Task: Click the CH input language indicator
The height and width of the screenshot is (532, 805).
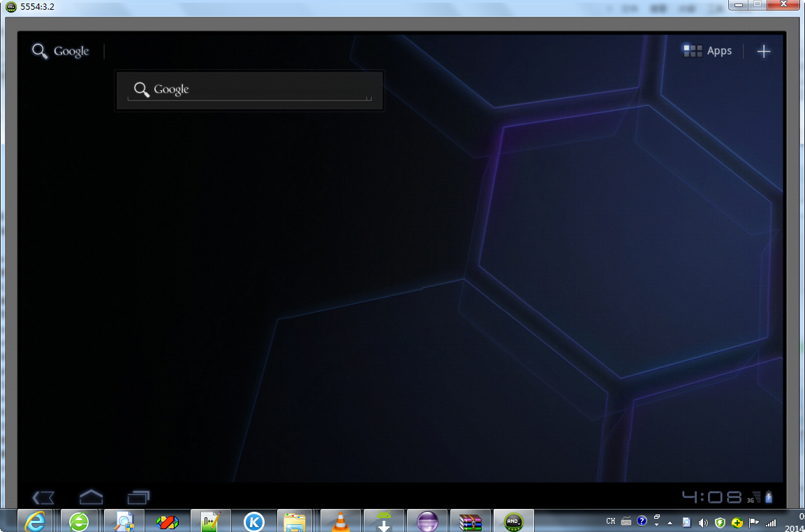Action: pyautogui.click(x=611, y=522)
